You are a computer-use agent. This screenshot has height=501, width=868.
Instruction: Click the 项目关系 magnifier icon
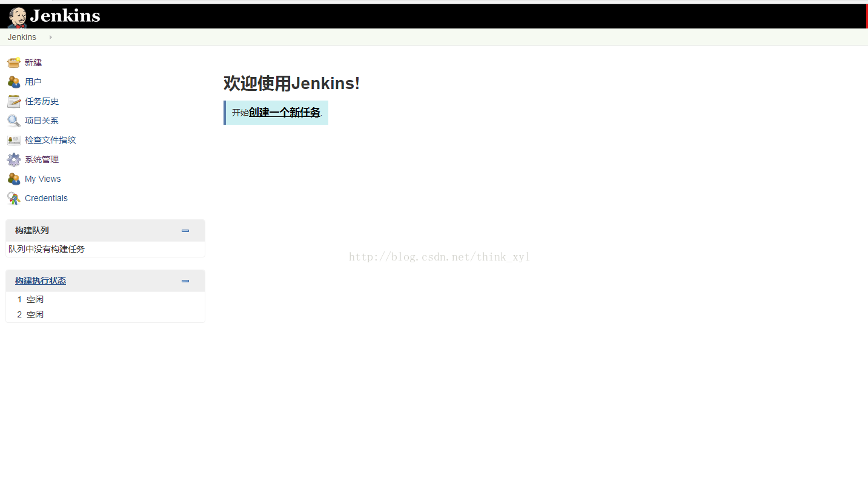click(14, 121)
